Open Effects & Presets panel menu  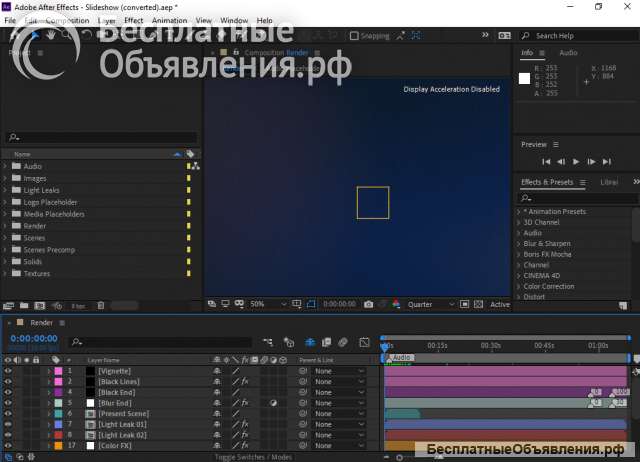[x=583, y=182]
